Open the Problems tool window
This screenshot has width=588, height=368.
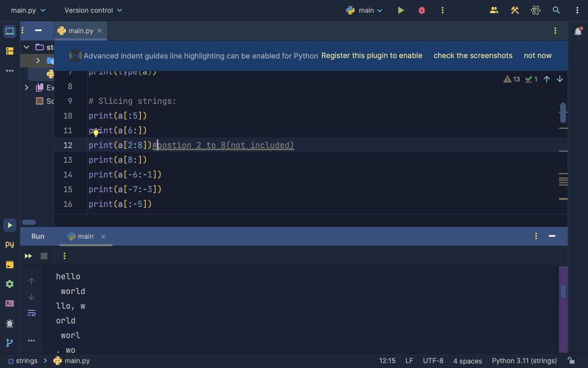(10, 323)
